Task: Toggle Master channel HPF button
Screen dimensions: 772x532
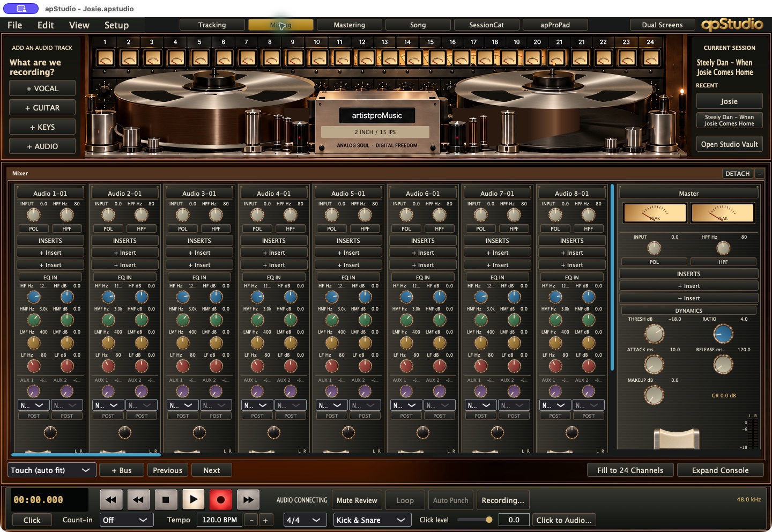Action: click(723, 262)
